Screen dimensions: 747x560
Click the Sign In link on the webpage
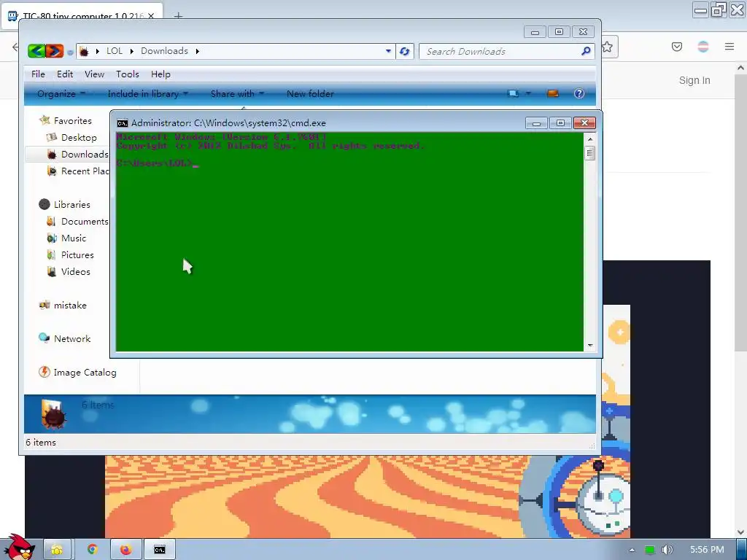click(694, 80)
